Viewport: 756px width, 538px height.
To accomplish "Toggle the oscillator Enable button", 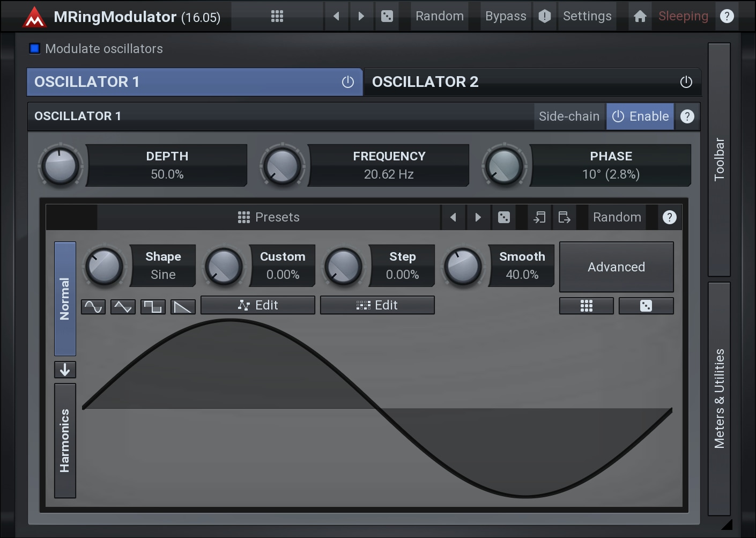I will click(x=640, y=116).
